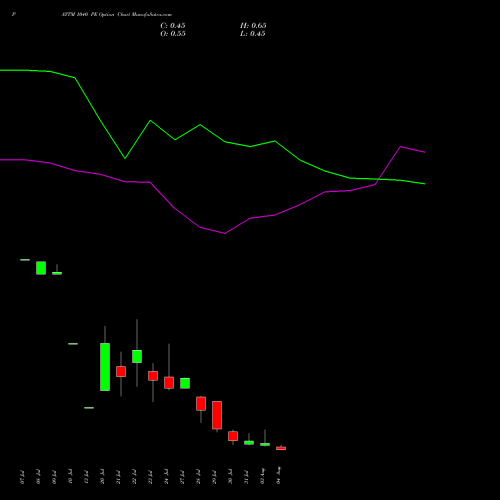The image size is (500, 500).
Task: Click the high value H: 0.65
Action: coord(253,26)
